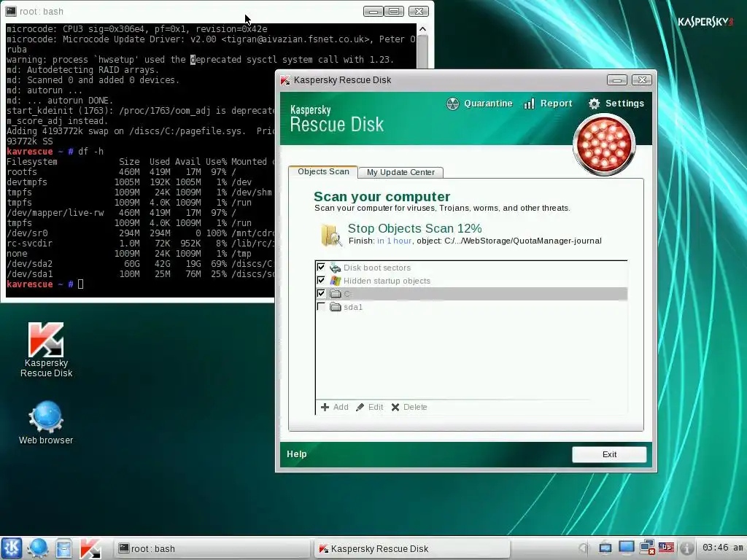Open network tray icon with red mark
Image resolution: width=747 pixels, height=560 pixels.
[x=647, y=548]
